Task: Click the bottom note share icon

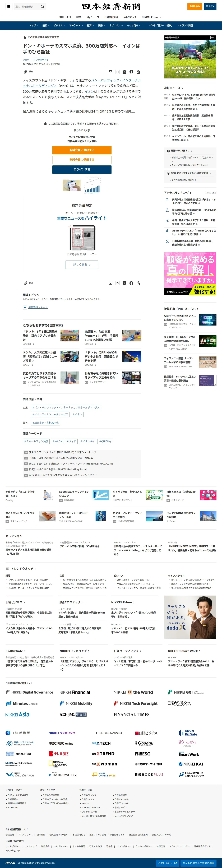Action: [x=117, y=283]
